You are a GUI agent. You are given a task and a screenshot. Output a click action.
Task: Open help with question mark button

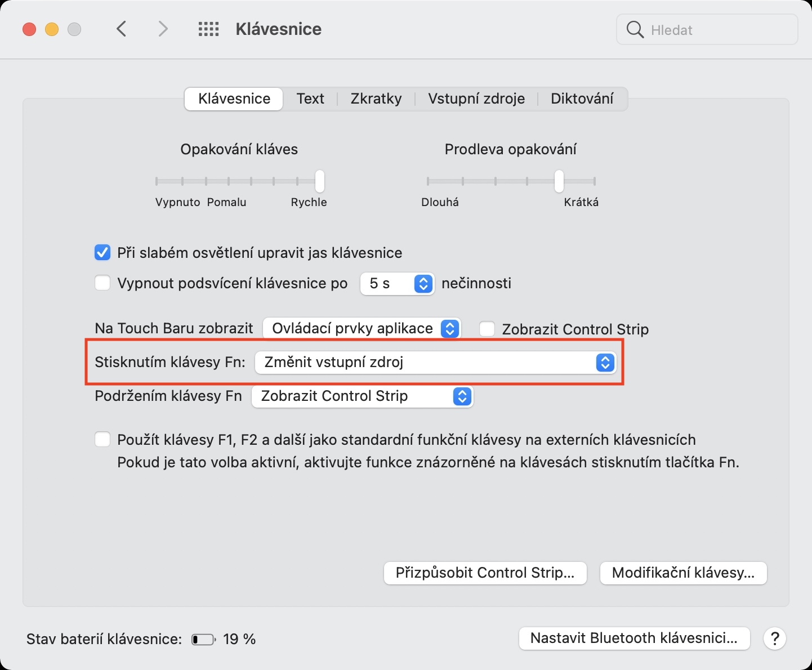point(775,638)
